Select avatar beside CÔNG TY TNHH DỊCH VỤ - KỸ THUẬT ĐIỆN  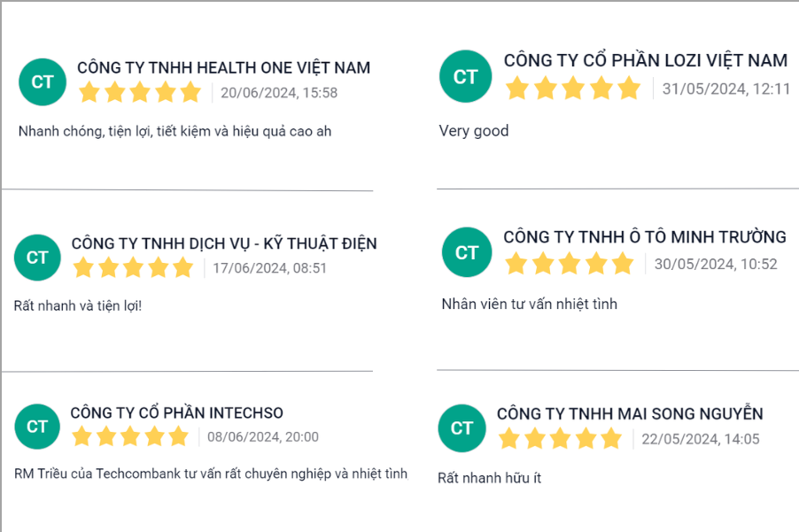[x=37, y=257]
